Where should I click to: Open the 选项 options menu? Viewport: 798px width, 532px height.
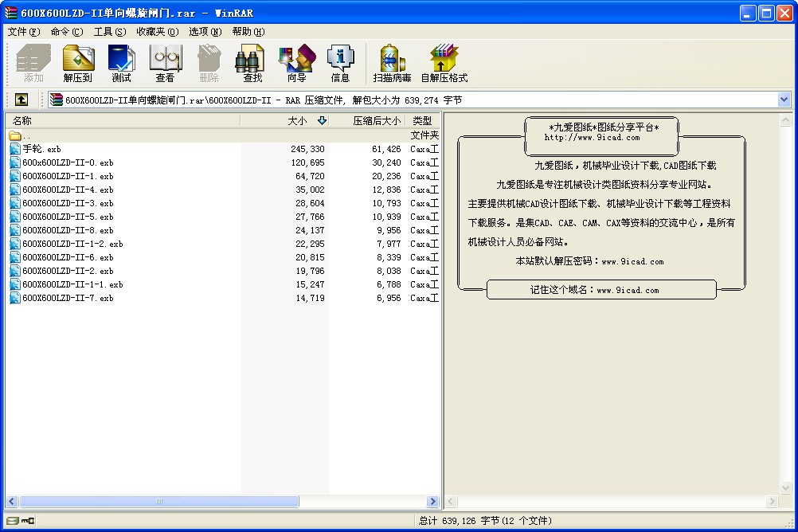tap(204, 32)
